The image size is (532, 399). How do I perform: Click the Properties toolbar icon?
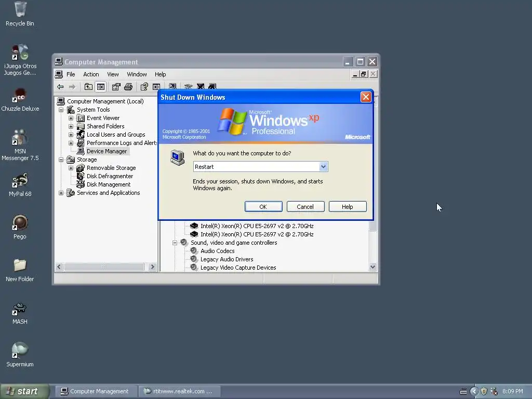[116, 87]
